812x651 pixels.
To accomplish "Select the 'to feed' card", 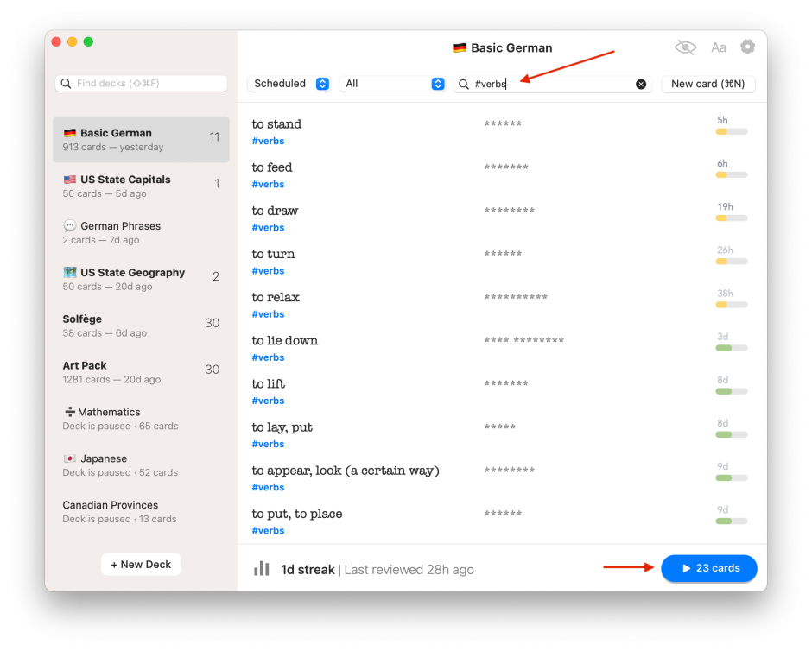I will (x=502, y=175).
